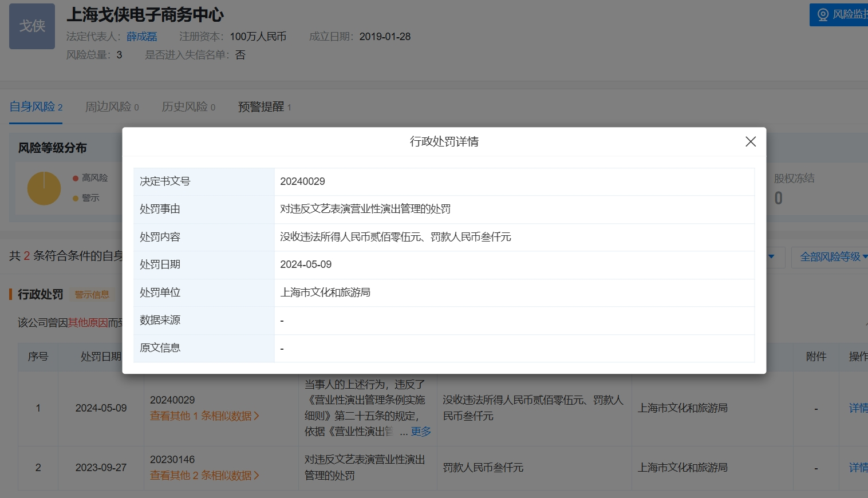Screen dimensions: 868x498
Task: Open legal representative 薛成磊 link
Action: pos(141,37)
